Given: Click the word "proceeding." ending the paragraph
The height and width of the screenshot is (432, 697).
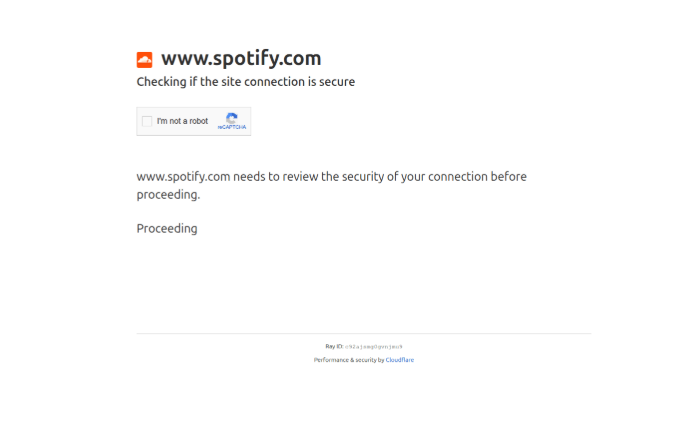Looking at the screenshot, I should point(168,195).
